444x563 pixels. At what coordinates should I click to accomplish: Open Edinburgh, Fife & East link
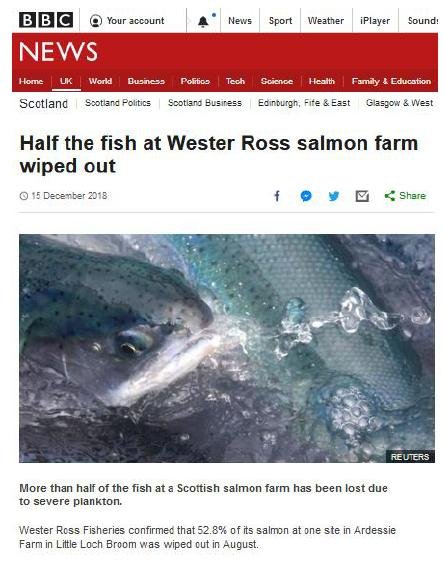[x=304, y=103]
